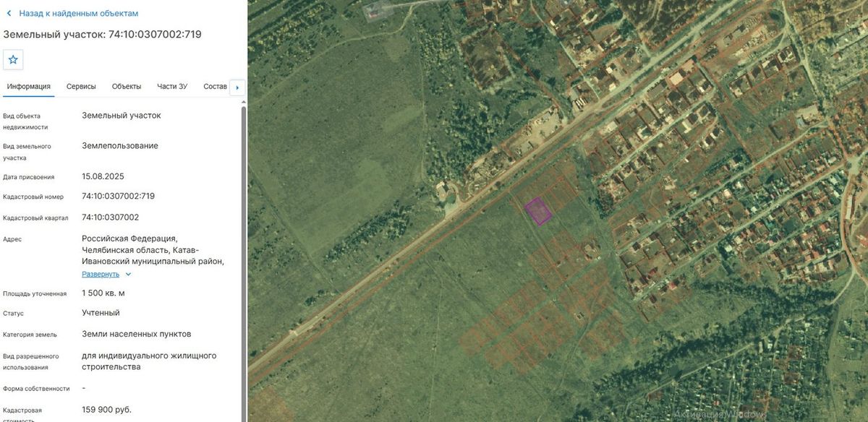Click the Вид разрешенного использования label
Image resolution: width=868 pixels, height=422 pixels.
pyautogui.click(x=31, y=362)
